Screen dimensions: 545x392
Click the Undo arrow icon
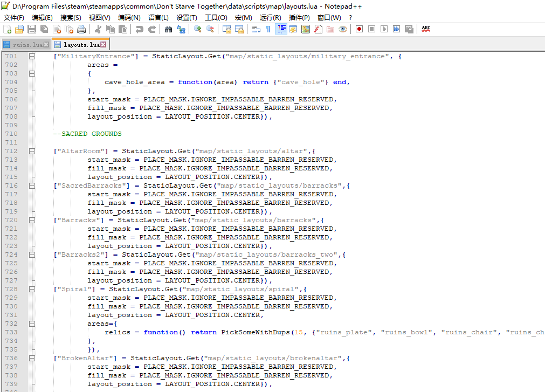click(x=140, y=29)
